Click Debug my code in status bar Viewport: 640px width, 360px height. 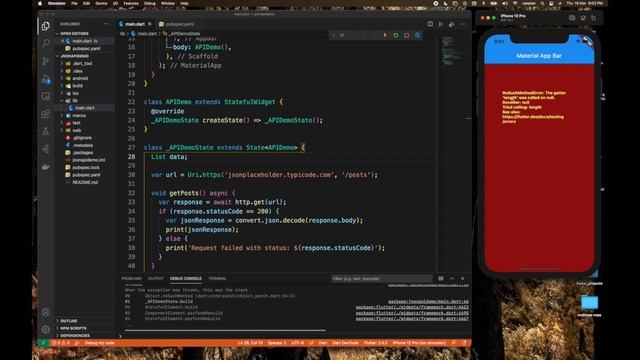99,343
